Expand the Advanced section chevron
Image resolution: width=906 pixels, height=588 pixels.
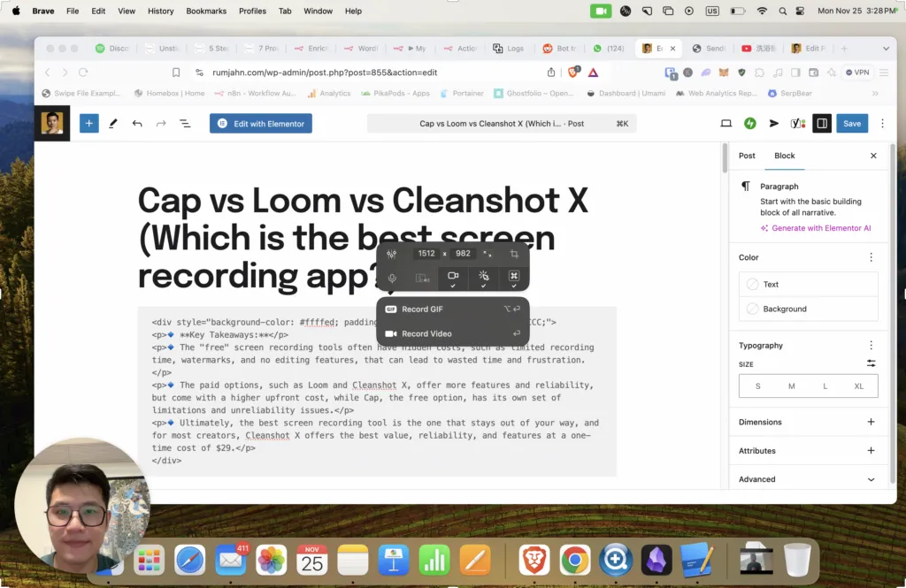[x=871, y=479]
